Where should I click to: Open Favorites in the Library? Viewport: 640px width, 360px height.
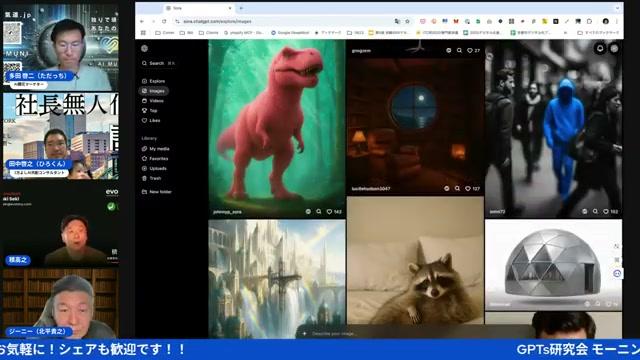click(155, 159)
